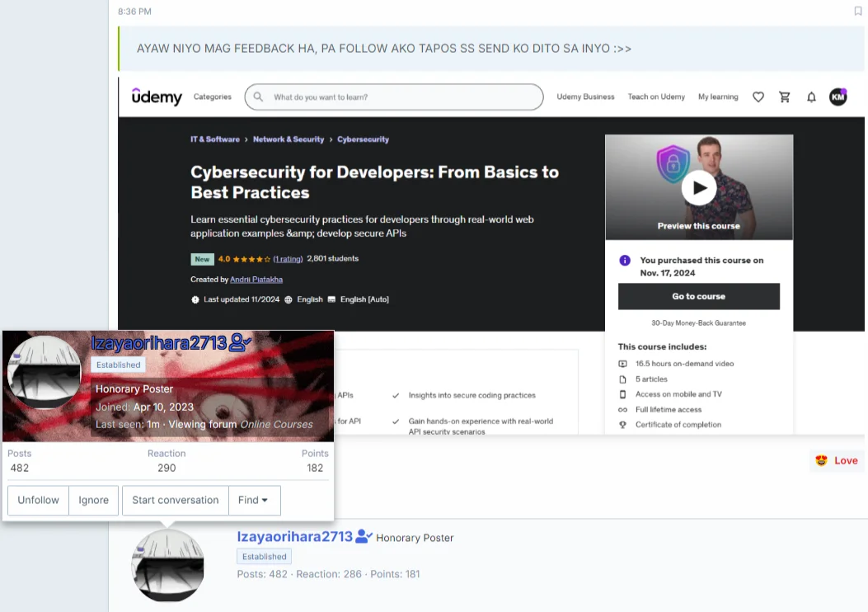Click the lower profile avatar image

[167, 565]
